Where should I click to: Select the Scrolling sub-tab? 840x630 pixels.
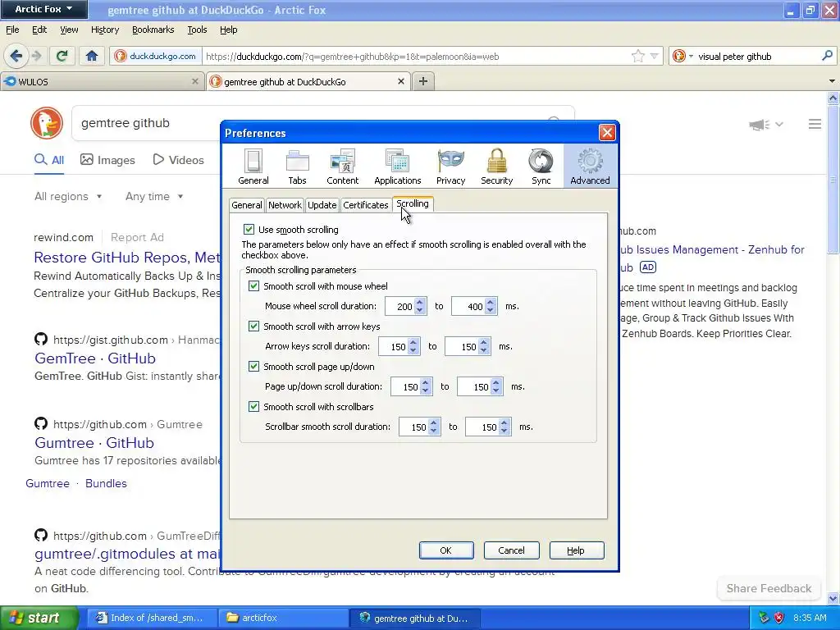click(413, 203)
